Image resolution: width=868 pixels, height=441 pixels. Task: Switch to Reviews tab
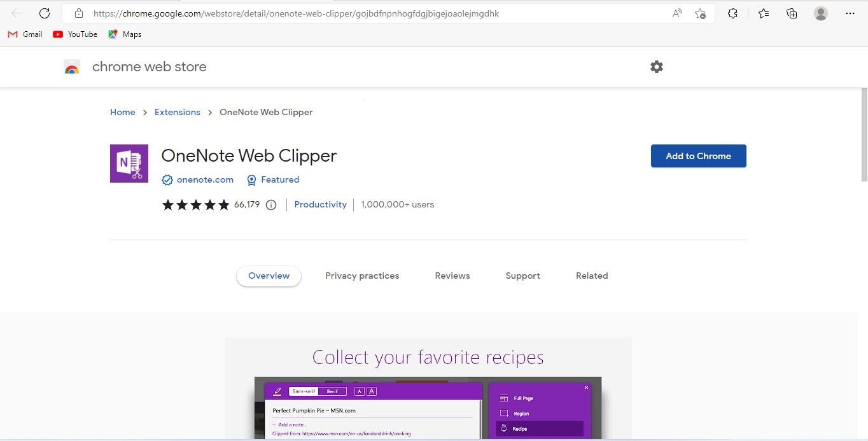tap(452, 276)
